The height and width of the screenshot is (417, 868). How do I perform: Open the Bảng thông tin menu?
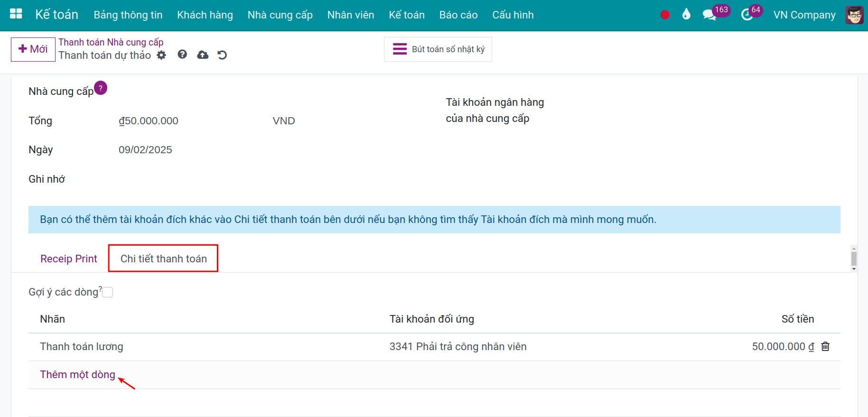click(x=128, y=15)
